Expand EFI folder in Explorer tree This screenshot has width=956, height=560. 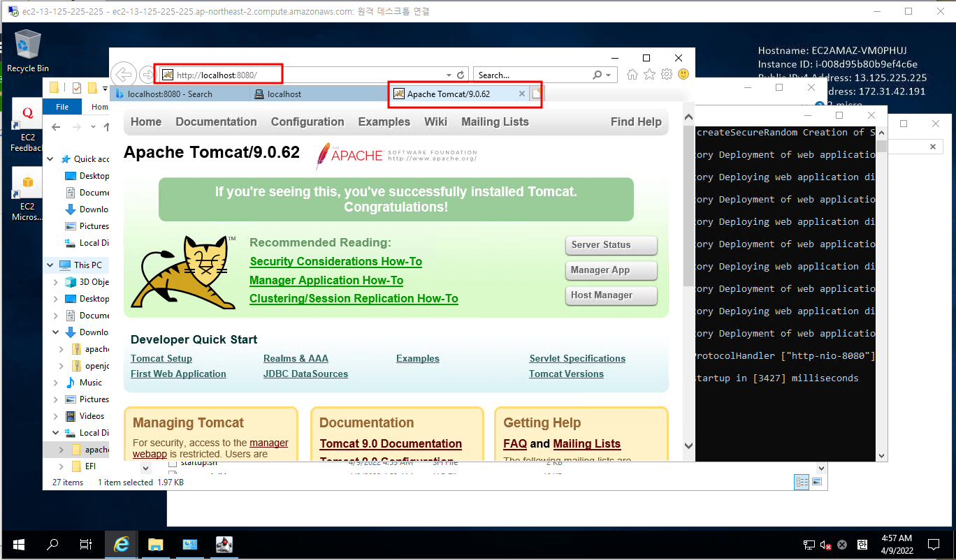click(x=61, y=466)
